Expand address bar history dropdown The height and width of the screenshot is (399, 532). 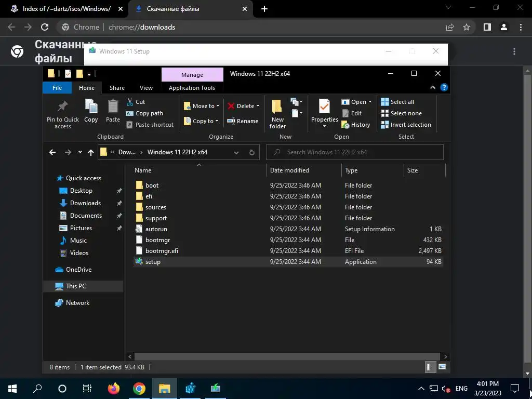click(236, 152)
